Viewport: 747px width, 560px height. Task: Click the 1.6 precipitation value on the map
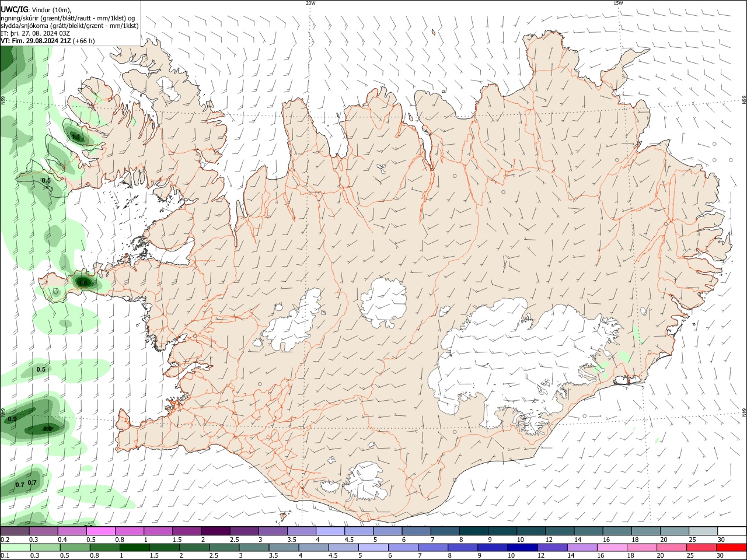[x=83, y=283]
